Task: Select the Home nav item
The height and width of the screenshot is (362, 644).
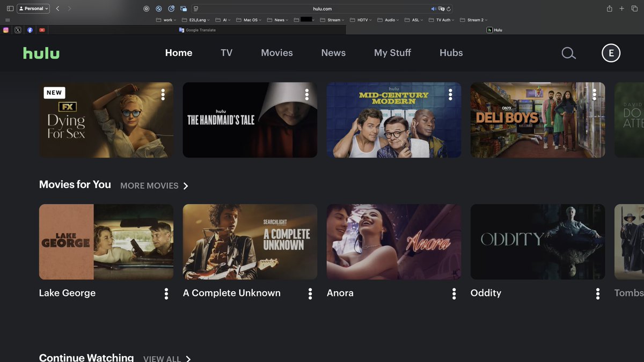Action: pyautogui.click(x=179, y=53)
